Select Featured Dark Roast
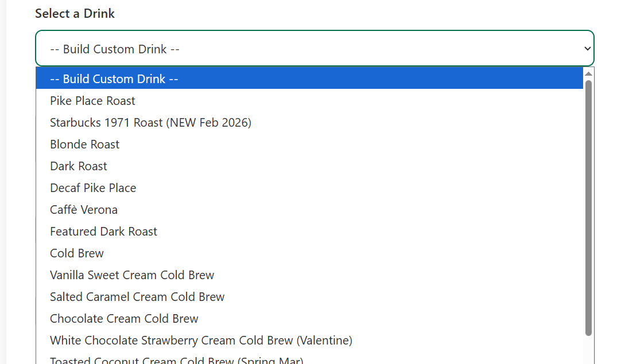This screenshot has height=364, width=621. 103,231
